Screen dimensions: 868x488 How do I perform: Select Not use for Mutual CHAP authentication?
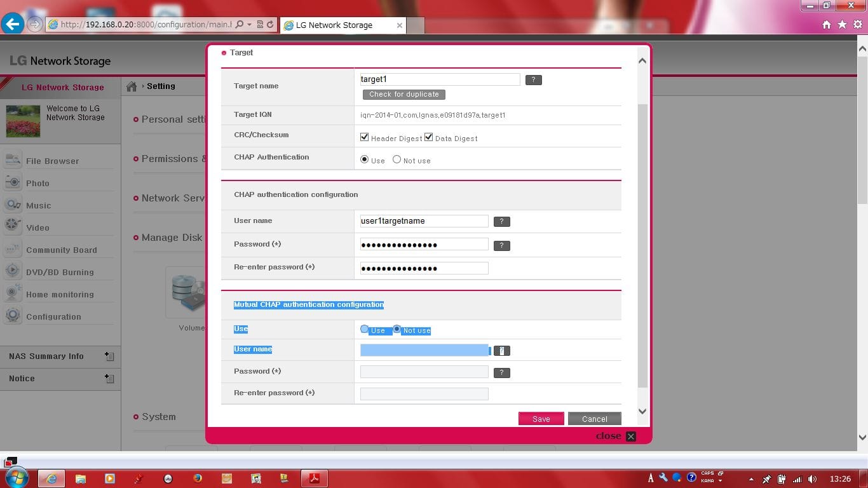point(397,330)
